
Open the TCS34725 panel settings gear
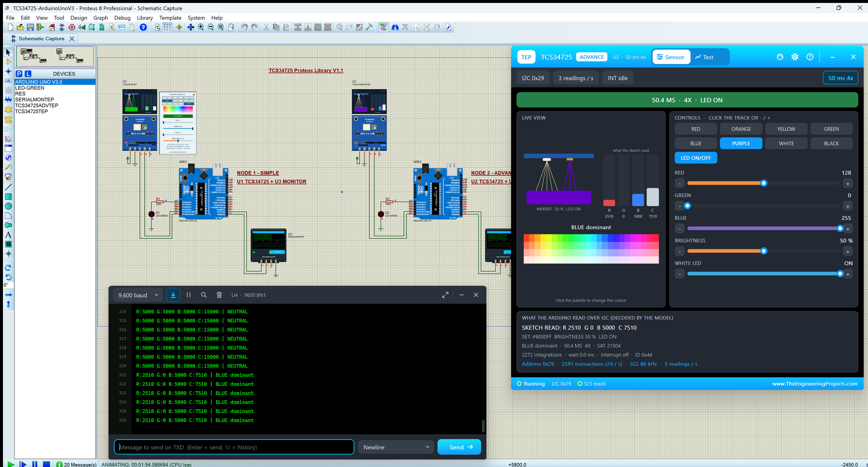pyautogui.click(x=795, y=57)
